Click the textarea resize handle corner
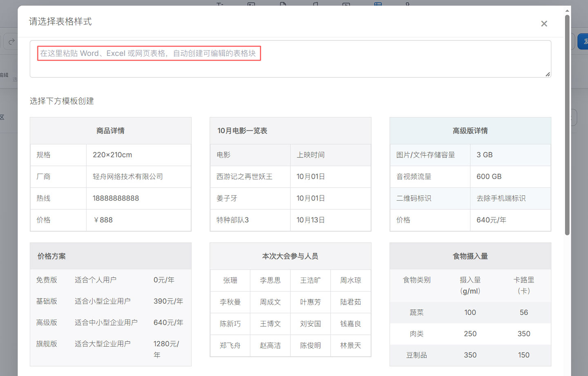 click(x=548, y=74)
